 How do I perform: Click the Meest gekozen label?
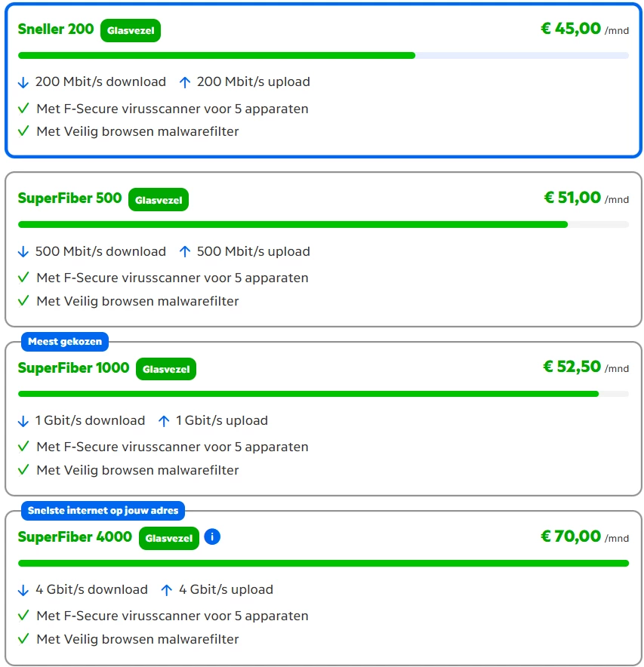coord(65,342)
